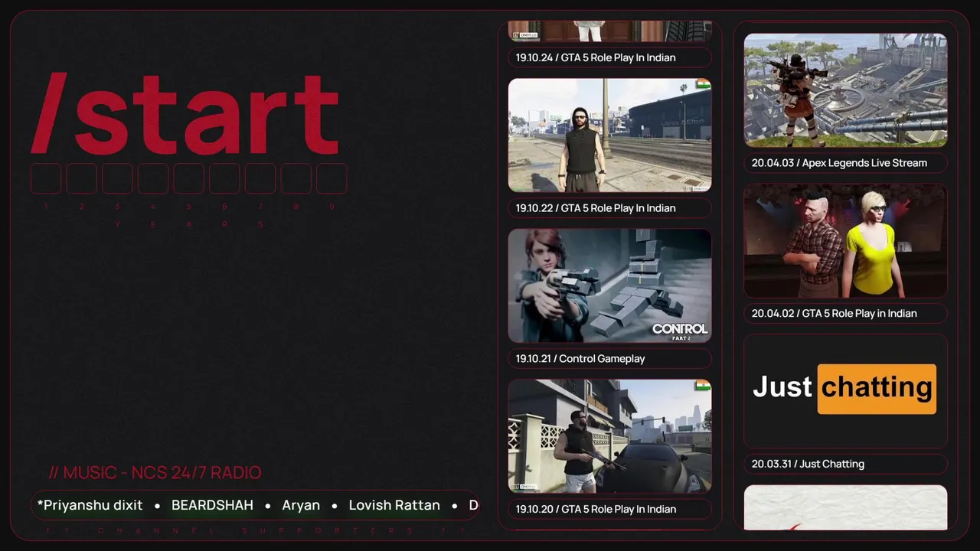Image resolution: width=980 pixels, height=551 pixels.
Task: Click supporter name '*Priyanshu dixit' in ticker
Action: click(90, 505)
